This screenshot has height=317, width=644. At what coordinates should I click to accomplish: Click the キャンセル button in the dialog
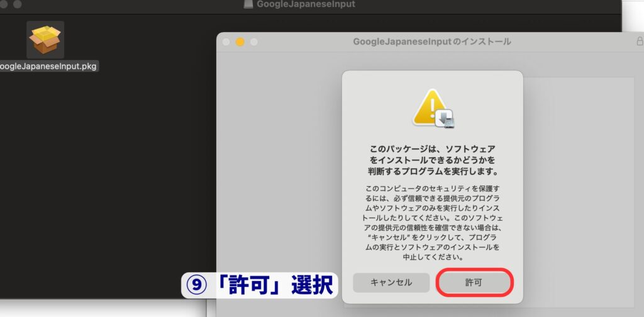[391, 282]
